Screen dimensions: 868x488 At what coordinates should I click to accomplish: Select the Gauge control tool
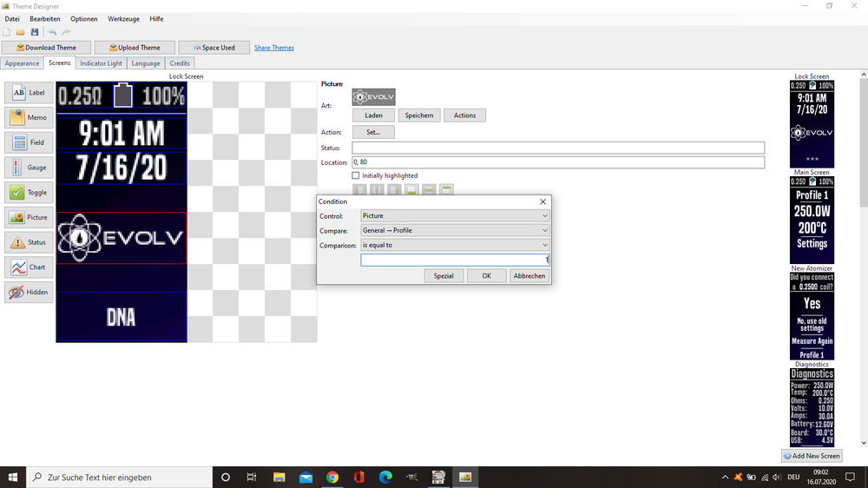click(x=29, y=168)
